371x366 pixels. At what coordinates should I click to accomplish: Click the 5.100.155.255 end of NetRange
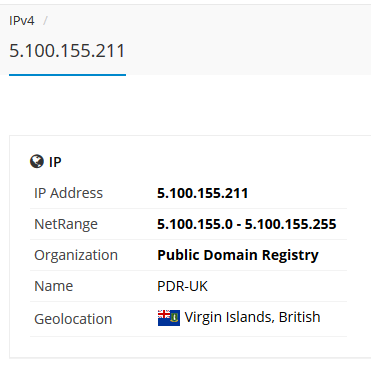click(x=291, y=224)
